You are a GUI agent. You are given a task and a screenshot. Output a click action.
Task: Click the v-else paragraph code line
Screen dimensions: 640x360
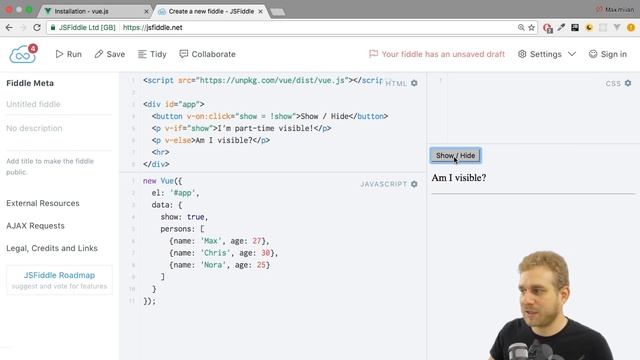pyautogui.click(x=211, y=140)
